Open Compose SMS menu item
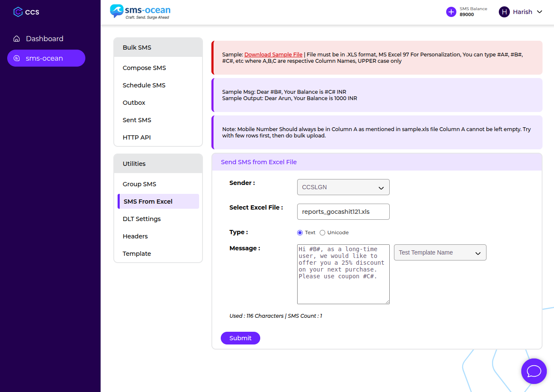 (144, 68)
